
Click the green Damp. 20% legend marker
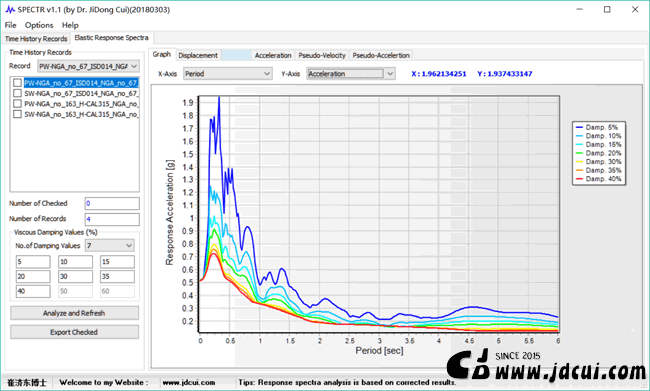point(579,153)
